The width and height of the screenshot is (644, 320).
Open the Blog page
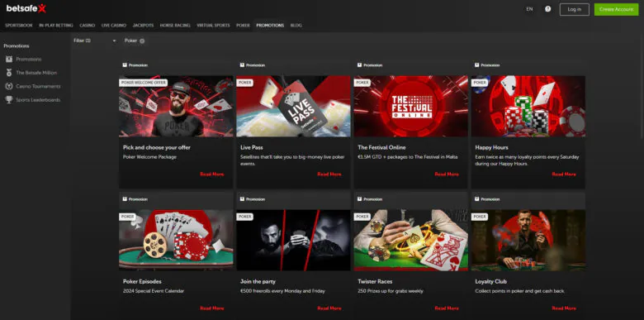click(296, 26)
